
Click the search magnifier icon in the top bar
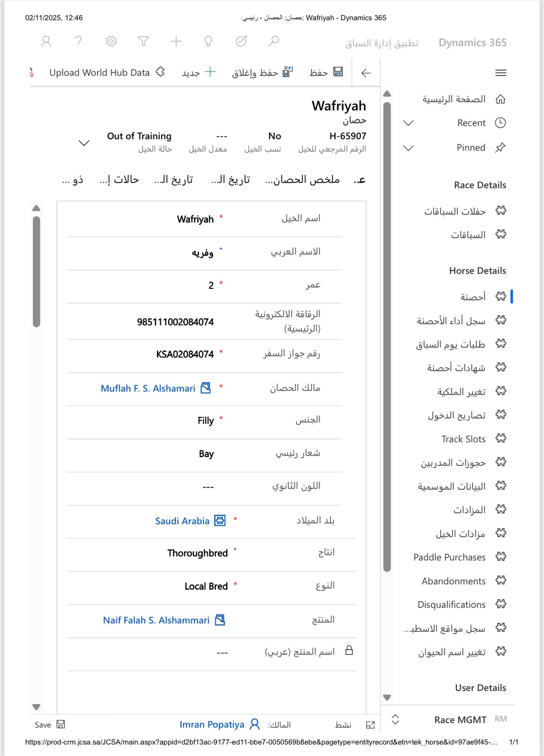(274, 41)
